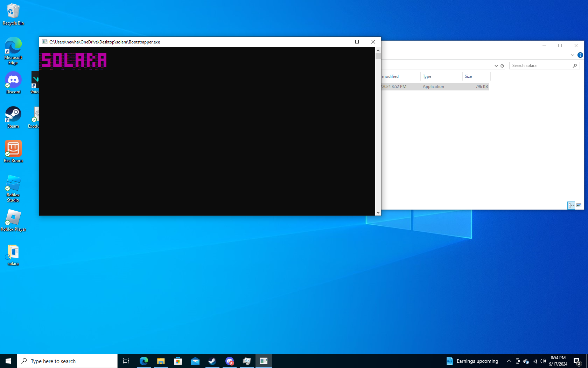Open Explorer help question mark icon
Image resolution: width=588 pixels, height=368 pixels.
pos(580,55)
